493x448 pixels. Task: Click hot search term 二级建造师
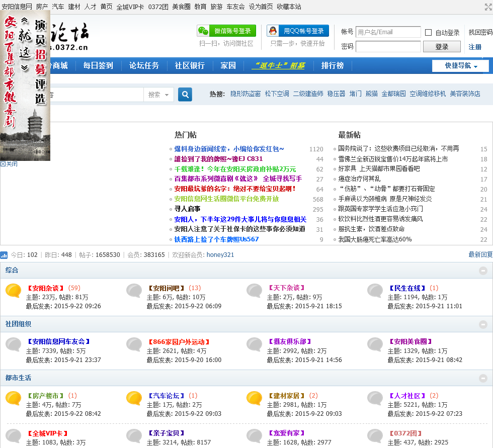(x=308, y=94)
